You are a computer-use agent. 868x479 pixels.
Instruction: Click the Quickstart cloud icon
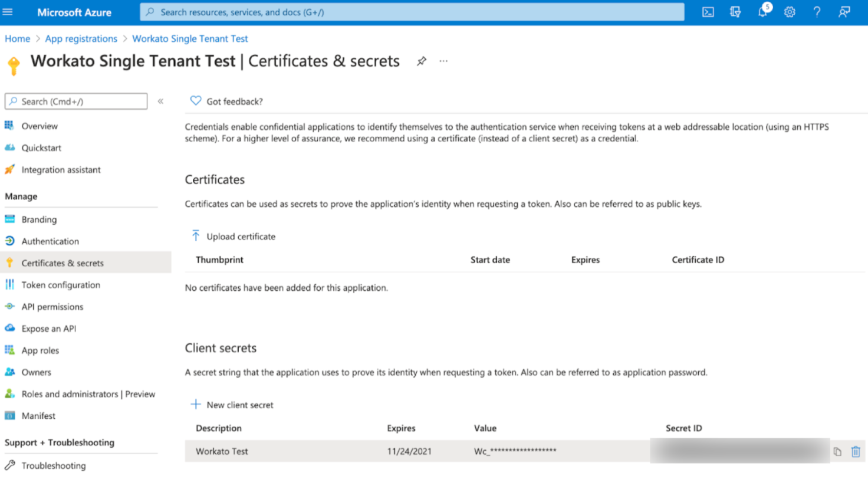pos(9,147)
